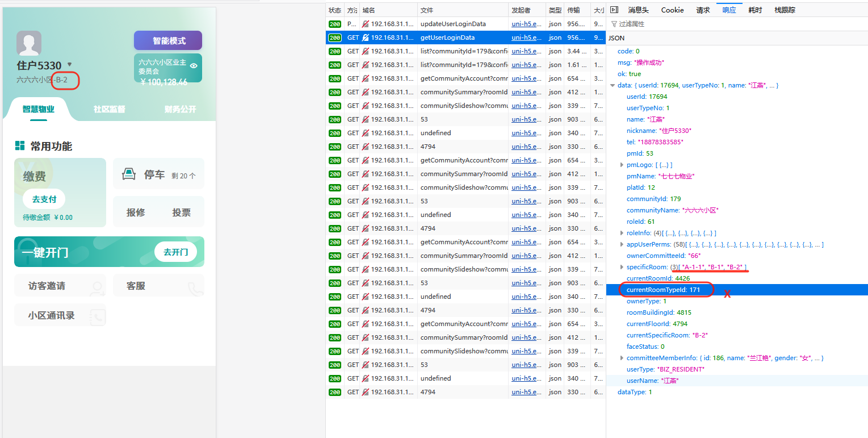Switch to the Cookie tab
Image resolution: width=868 pixels, height=438 pixels.
672,10
